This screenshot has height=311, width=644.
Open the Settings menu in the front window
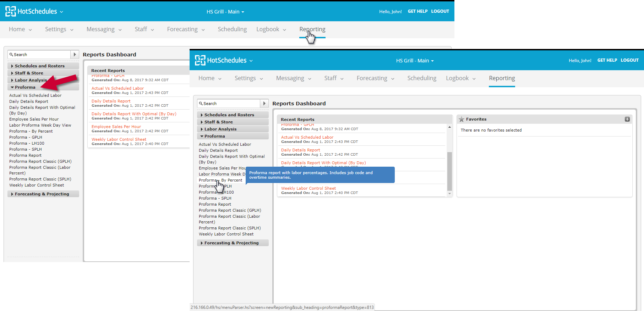tap(249, 78)
